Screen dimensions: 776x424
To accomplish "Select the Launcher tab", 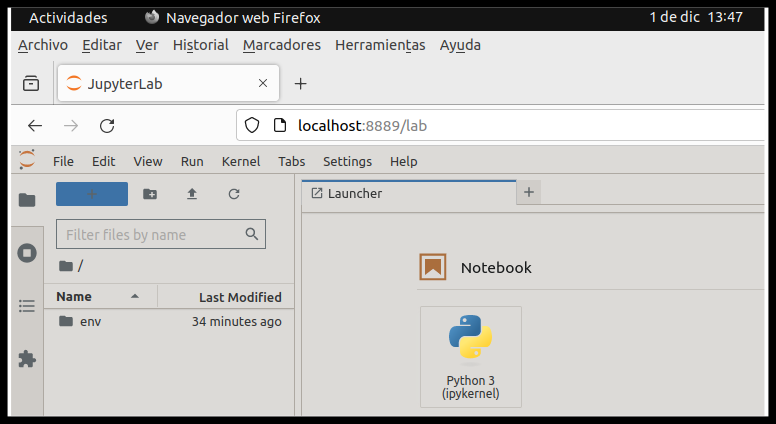I will click(x=409, y=193).
